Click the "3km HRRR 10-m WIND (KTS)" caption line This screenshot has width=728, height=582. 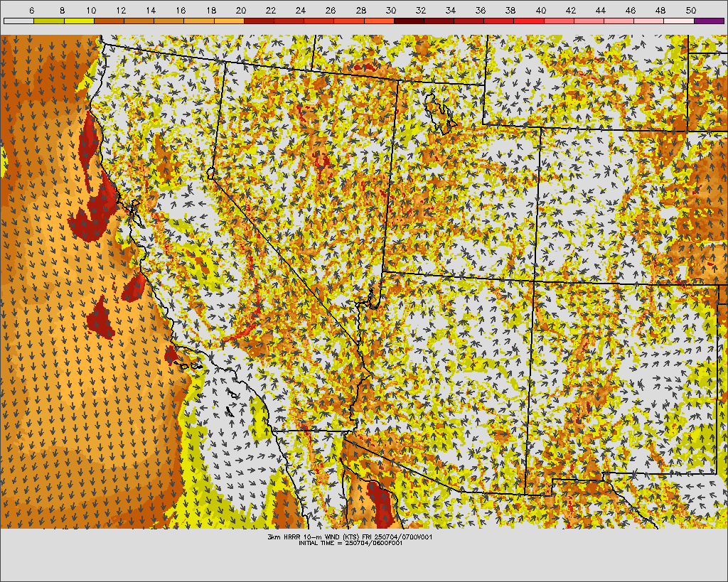point(350,537)
